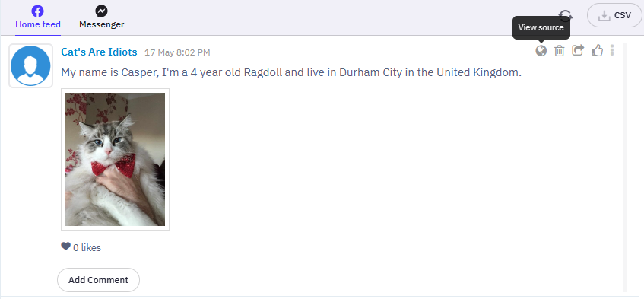Export feed using the CSV button
This screenshot has height=299, width=644.
pos(614,16)
